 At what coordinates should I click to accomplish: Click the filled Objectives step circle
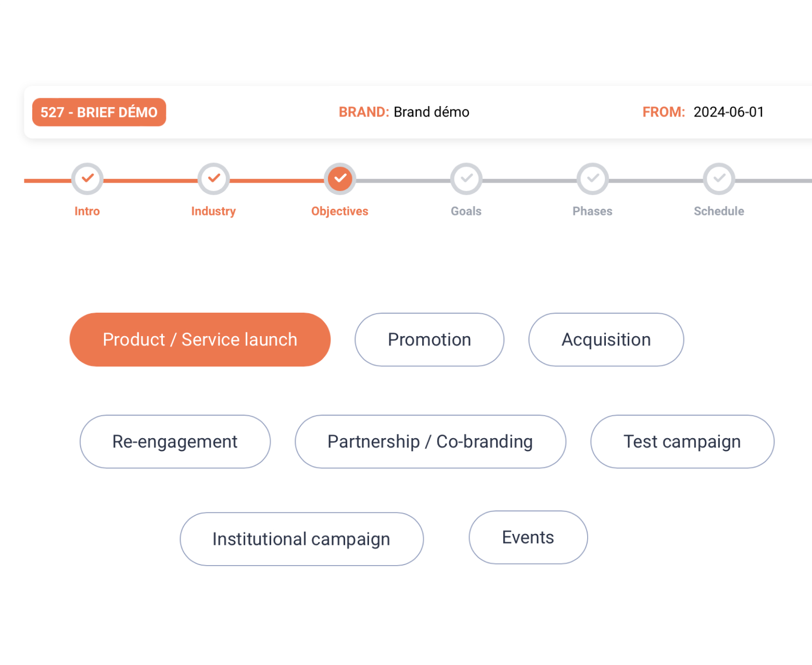(340, 178)
